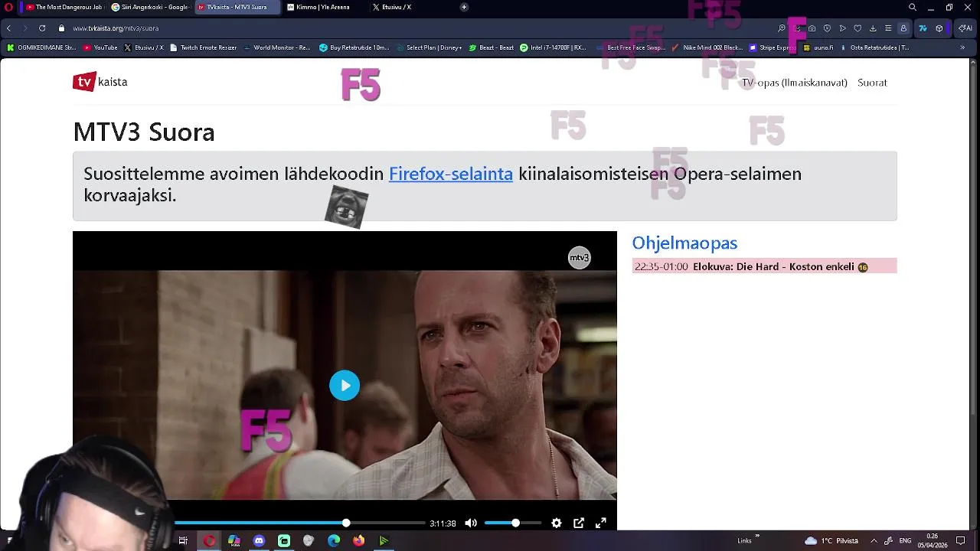Select Die Hard - Koston enkeli program row
Image resolution: width=980 pixels, height=551 pixels.
(x=764, y=266)
